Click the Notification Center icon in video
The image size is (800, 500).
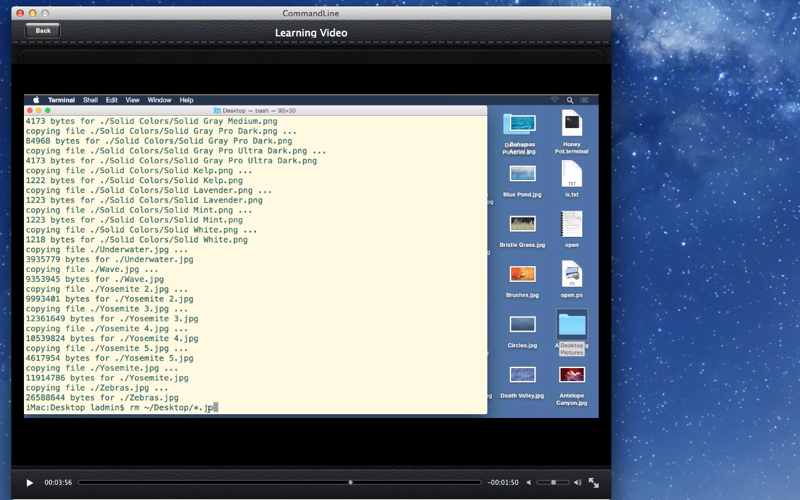click(x=585, y=100)
